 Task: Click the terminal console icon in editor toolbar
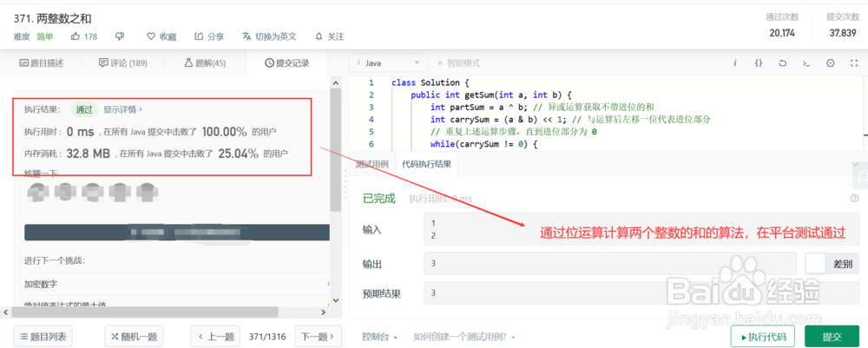point(806,63)
